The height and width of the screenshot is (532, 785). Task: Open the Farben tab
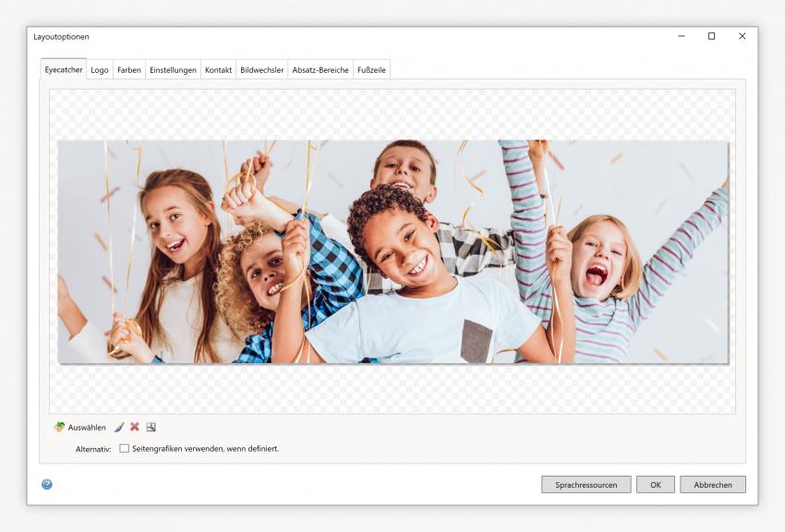[x=129, y=70]
